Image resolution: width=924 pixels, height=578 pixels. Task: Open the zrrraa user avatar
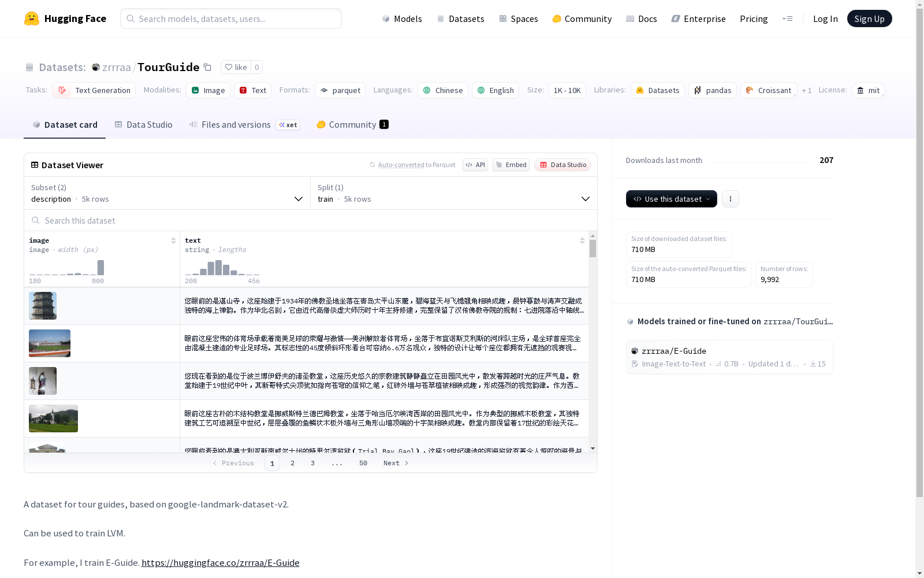(x=96, y=67)
